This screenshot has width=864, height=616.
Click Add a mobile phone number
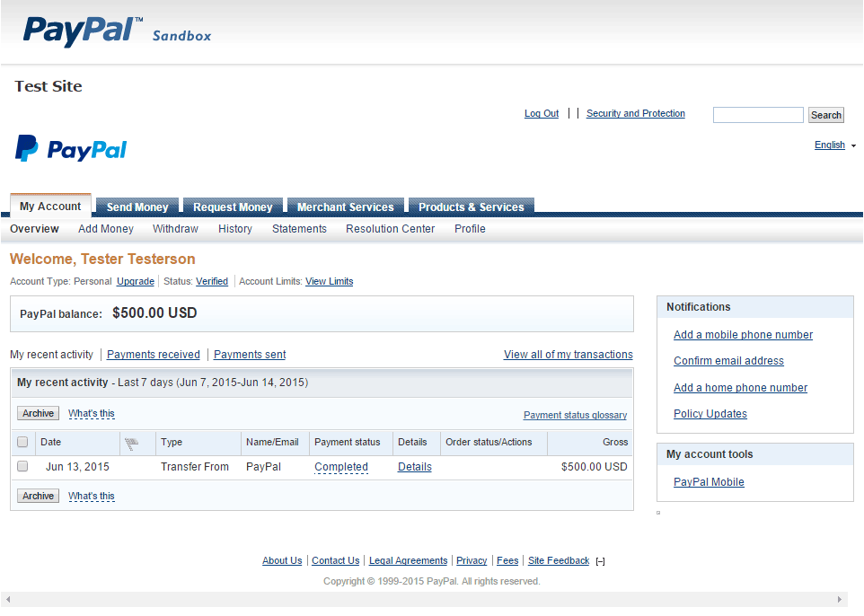743,335
